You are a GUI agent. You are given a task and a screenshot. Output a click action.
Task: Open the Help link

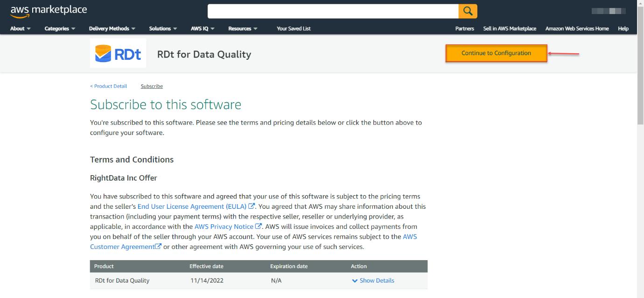point(623,28)
